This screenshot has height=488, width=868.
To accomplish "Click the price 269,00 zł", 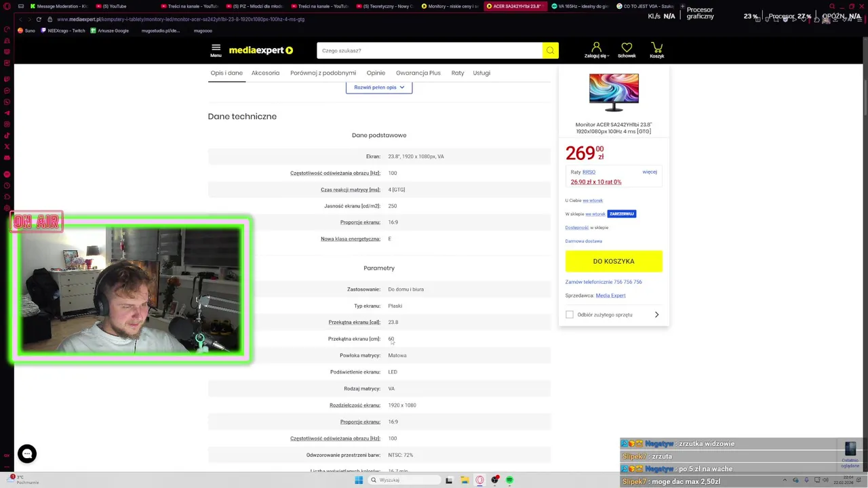I will click(x=585, y=153).
